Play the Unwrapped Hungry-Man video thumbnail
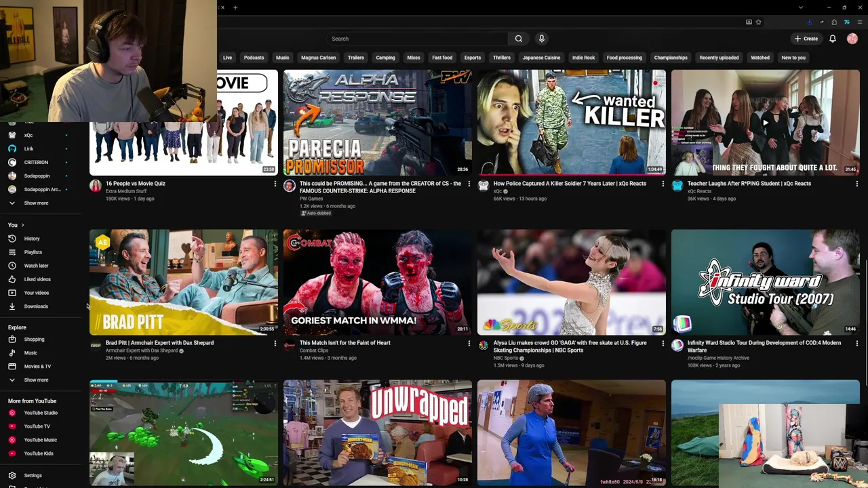Screen dimensions: 868x488 click(x=377, y=432)
